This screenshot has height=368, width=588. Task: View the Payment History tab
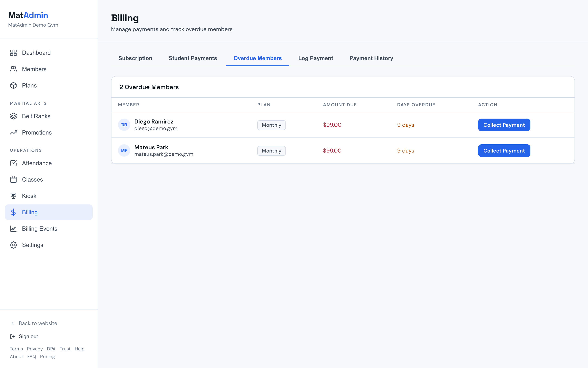coord(371,58)
